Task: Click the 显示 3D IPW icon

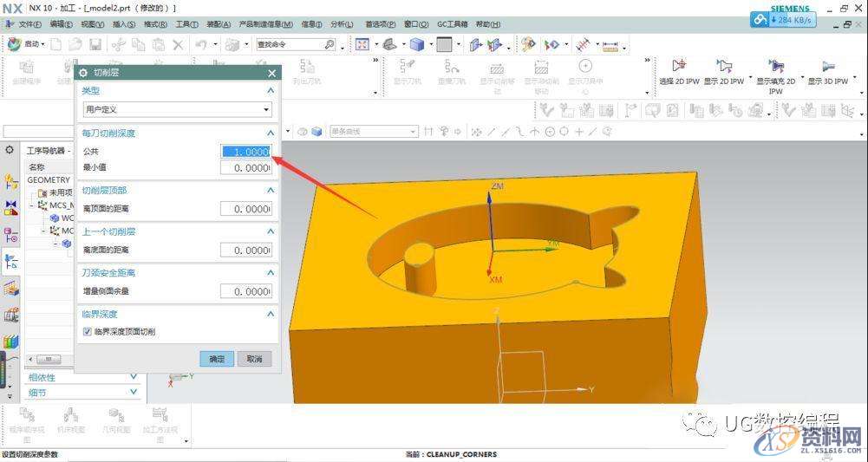Action: tap(828, 66)
